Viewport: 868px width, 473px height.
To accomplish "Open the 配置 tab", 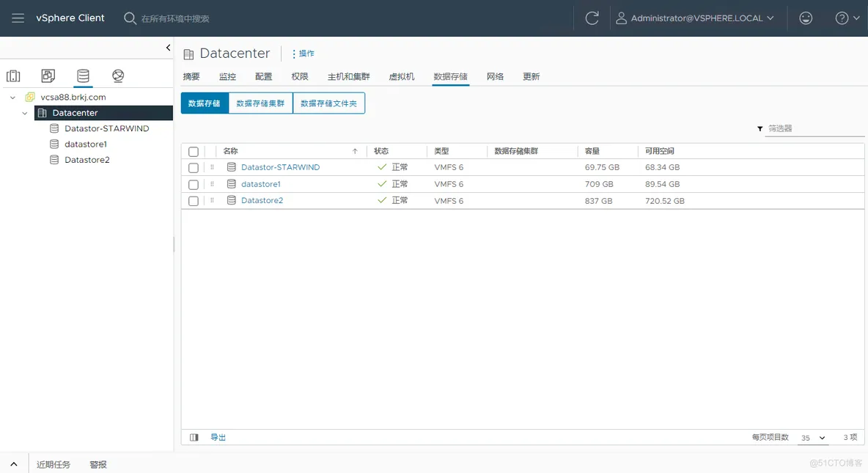I will pyautogui.click(x=263, y=76).
